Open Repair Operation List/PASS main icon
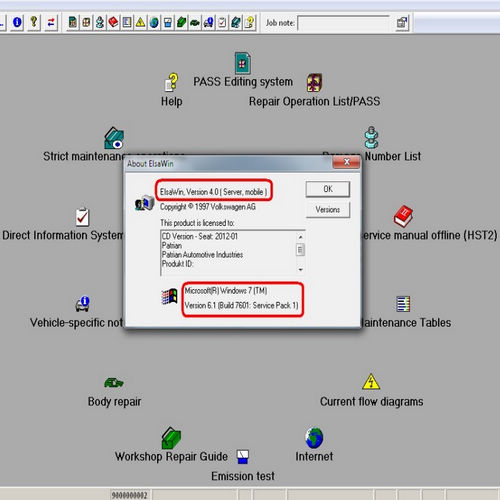This screenshot has height=500, width=500. coord(314,82)
